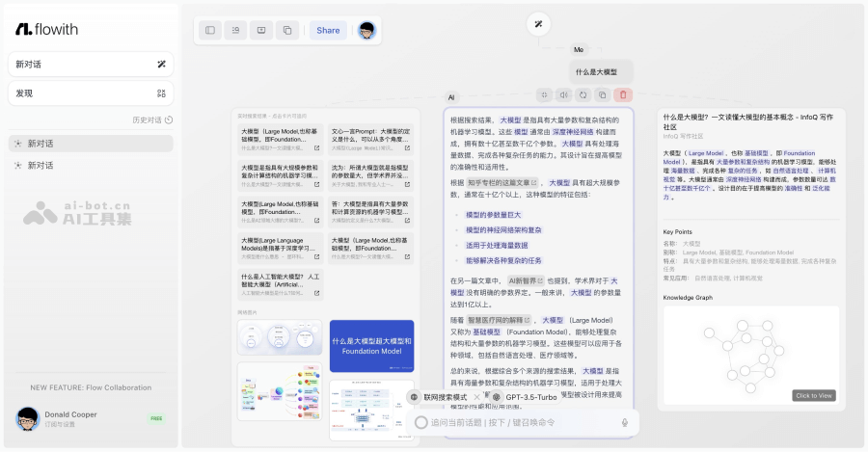Click the collapse icon on AI node
Screen dimensions: 868x452
[x=542, y=94]
